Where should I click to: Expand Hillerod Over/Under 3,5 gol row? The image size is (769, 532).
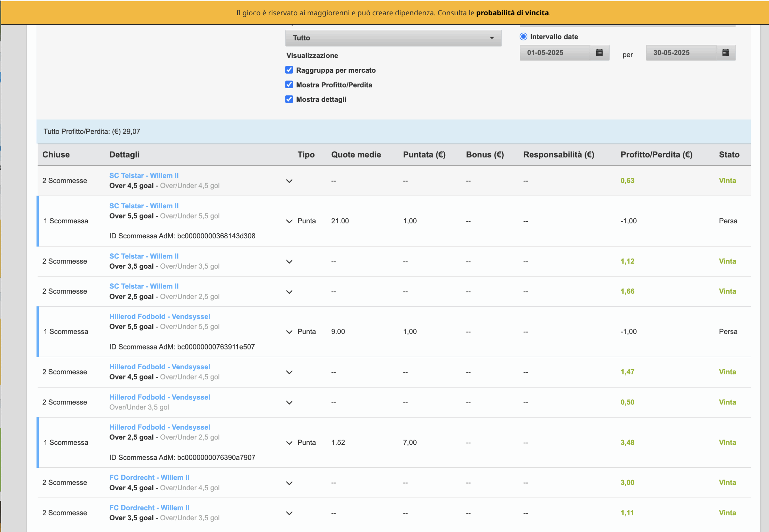click(x=289, y=402)
